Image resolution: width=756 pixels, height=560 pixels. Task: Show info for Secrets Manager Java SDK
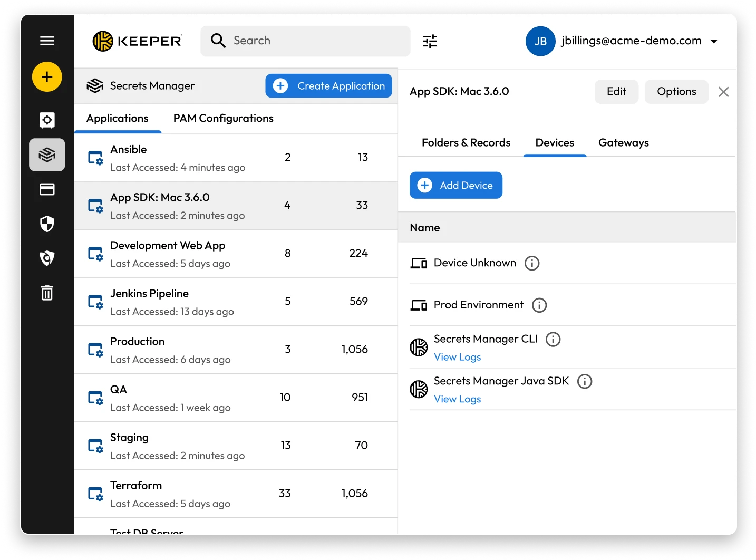[x=585, y=381]
